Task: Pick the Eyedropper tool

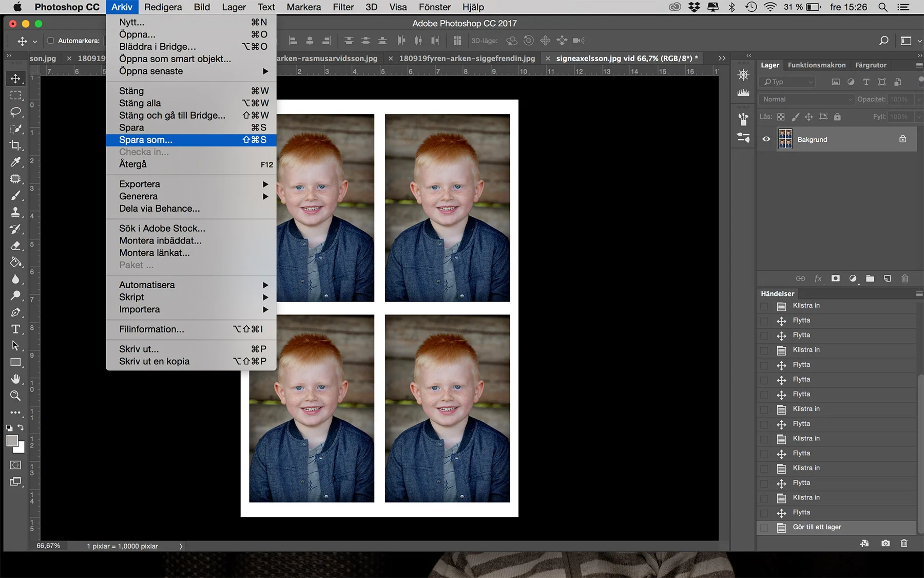Action: (x=15, y=162)
